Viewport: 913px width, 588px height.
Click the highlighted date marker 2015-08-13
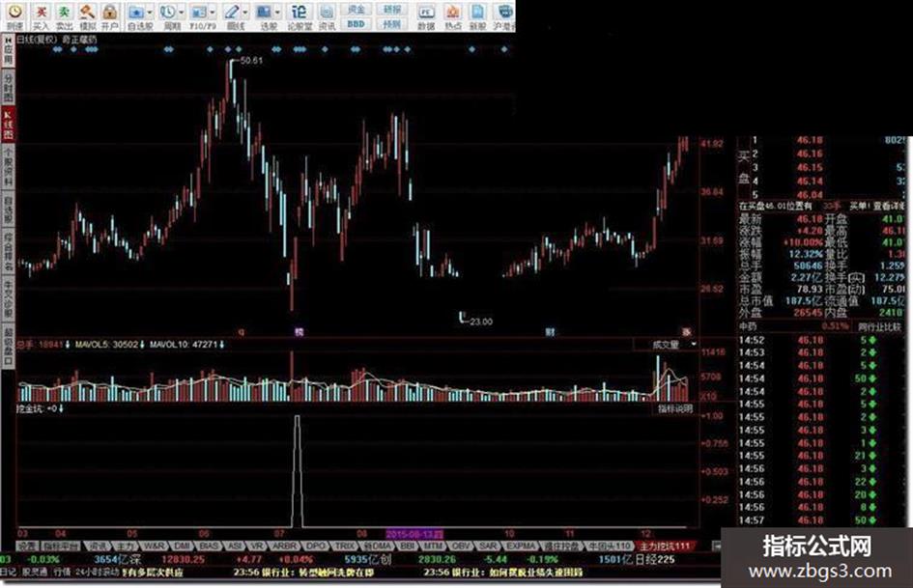click(414, 533)
